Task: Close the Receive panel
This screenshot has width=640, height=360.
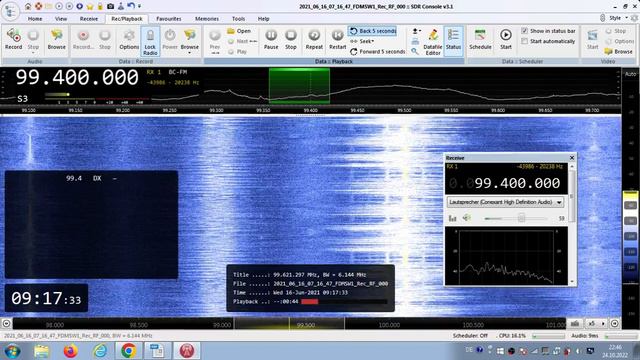Action: 572,158
